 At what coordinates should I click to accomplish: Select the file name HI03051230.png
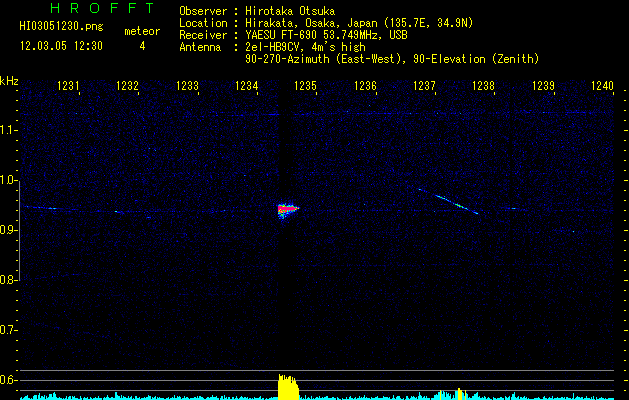[x=61, y=26]
